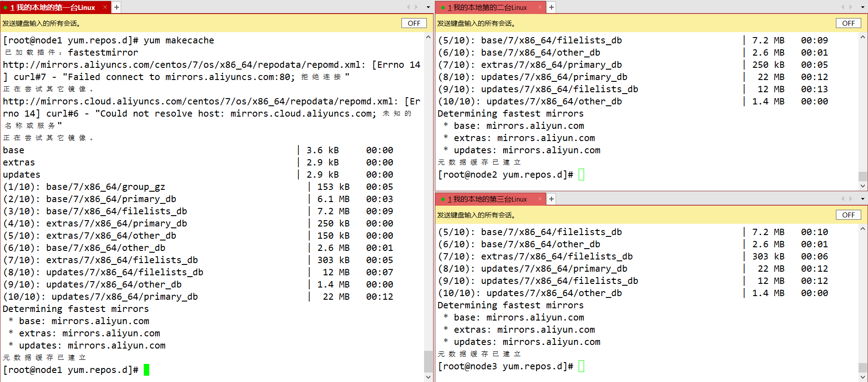Toggle the OFF switch in the third Linux pane
This screenshot has height=382, width=868.
click(849, 215)
